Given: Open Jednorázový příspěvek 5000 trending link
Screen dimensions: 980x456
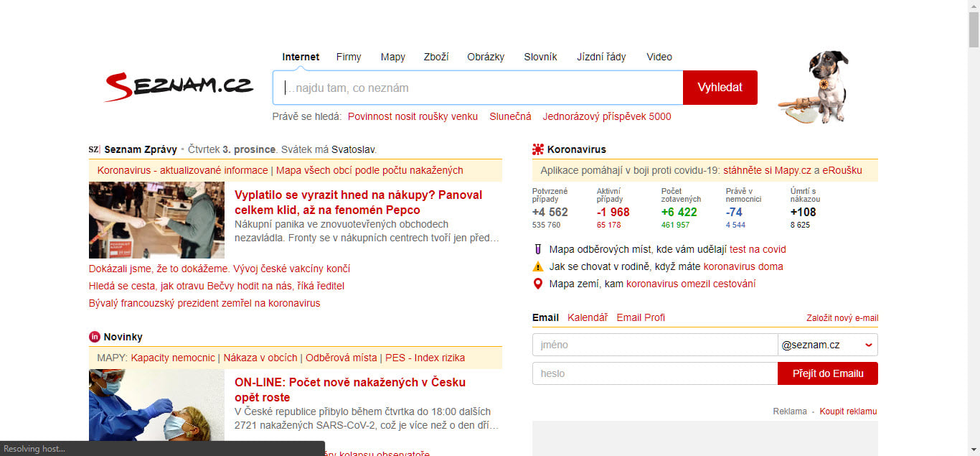Looking at the screenshot, I should (607, 116).
